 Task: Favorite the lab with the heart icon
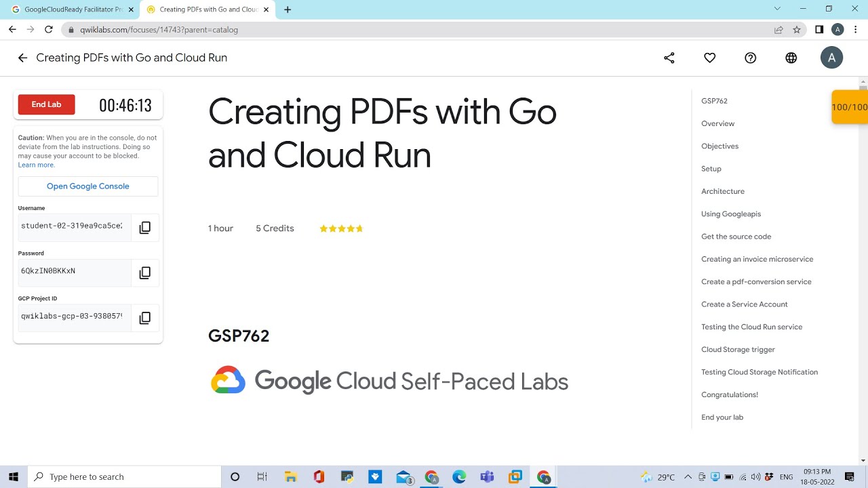[x=710, y=58]
